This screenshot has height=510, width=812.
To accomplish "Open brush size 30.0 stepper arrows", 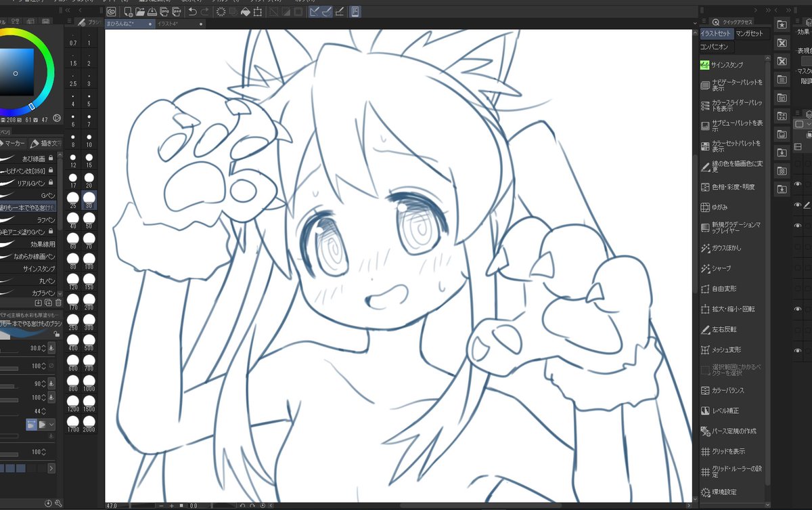I will [x=43, y=348].
